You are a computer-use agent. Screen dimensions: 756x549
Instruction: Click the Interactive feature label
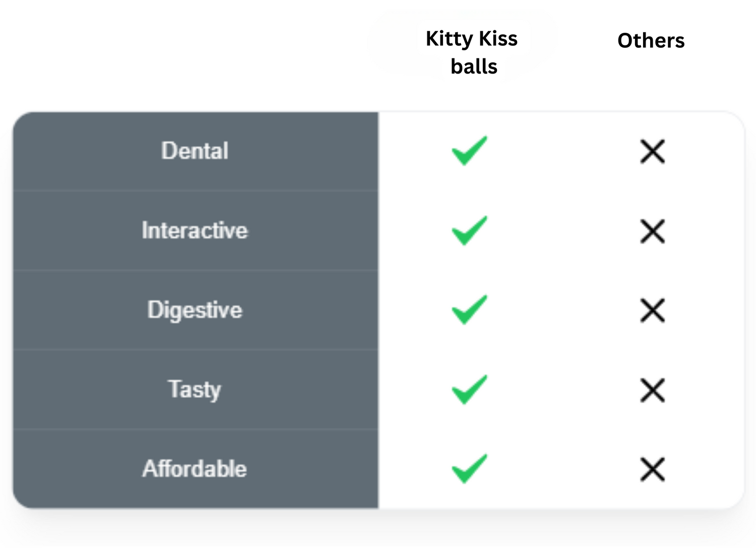(x=195, y=230)
